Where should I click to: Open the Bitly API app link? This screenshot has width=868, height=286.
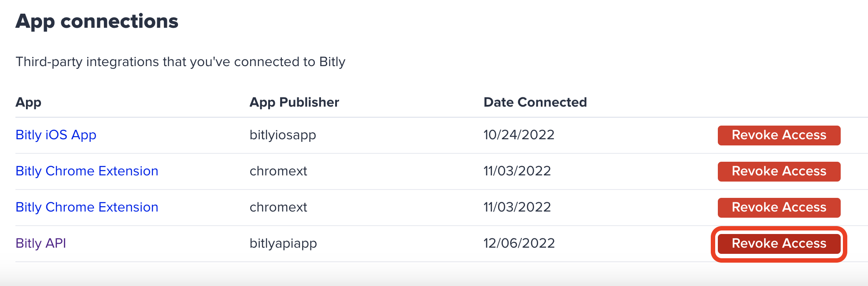(x=41, y=243)
